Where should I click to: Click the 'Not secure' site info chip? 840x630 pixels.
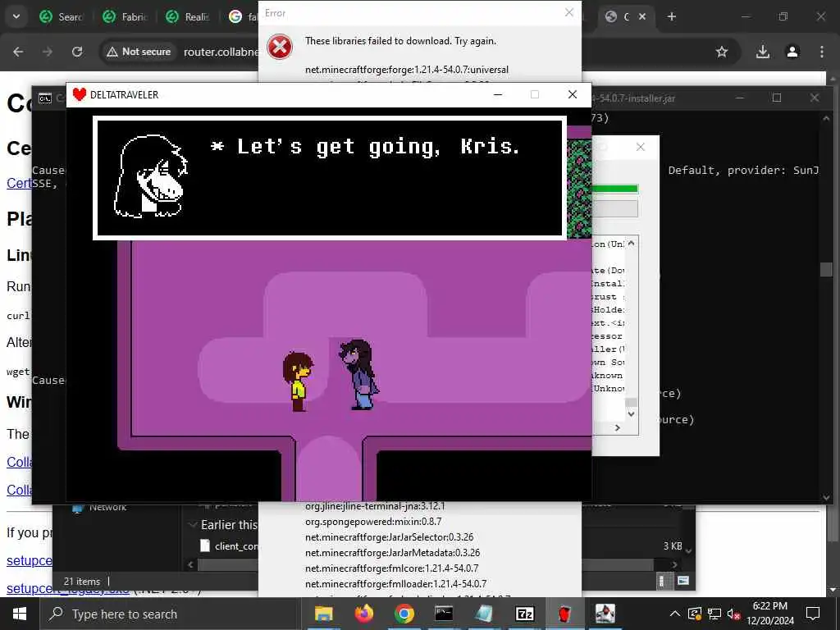tap(139, 52)
